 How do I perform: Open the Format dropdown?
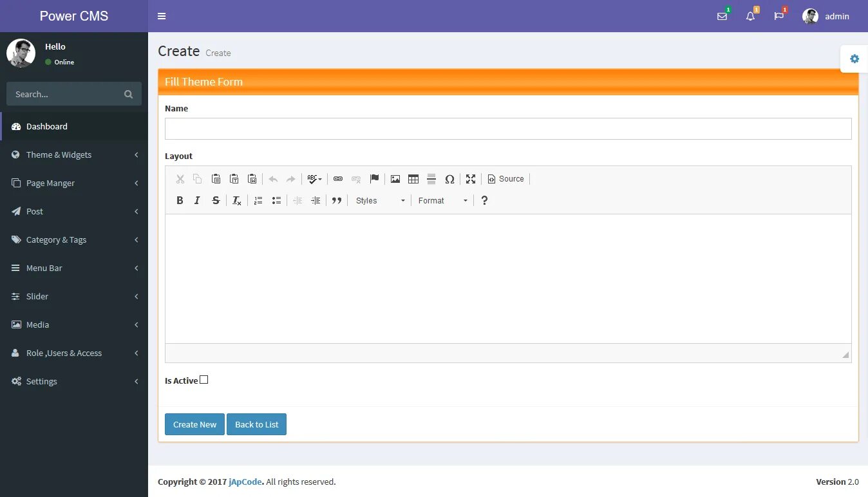tap(442, 201)
